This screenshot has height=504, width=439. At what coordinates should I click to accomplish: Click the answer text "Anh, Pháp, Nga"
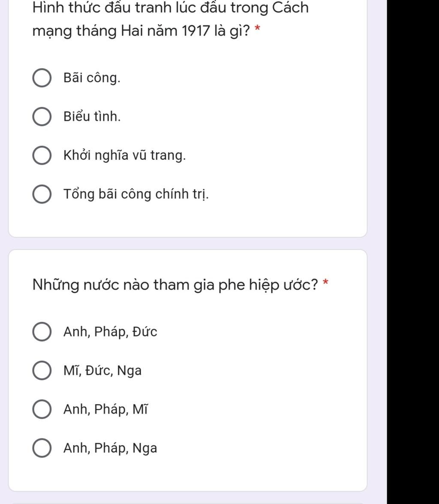110,448
